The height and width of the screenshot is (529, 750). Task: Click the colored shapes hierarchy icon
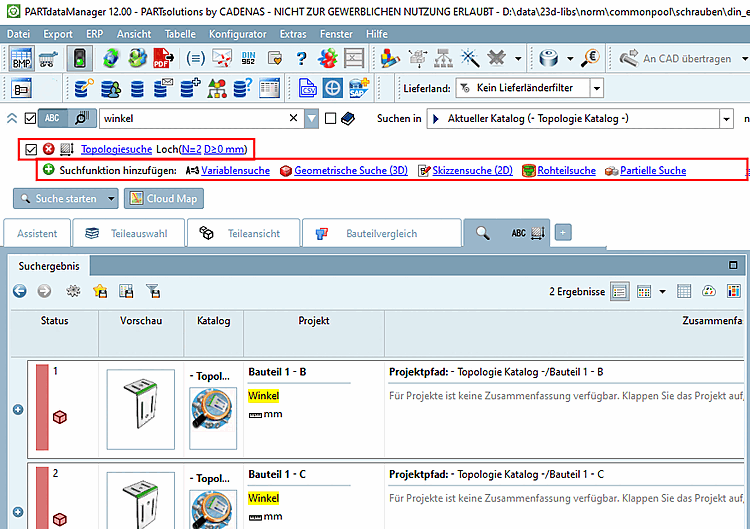coord(217,88)
